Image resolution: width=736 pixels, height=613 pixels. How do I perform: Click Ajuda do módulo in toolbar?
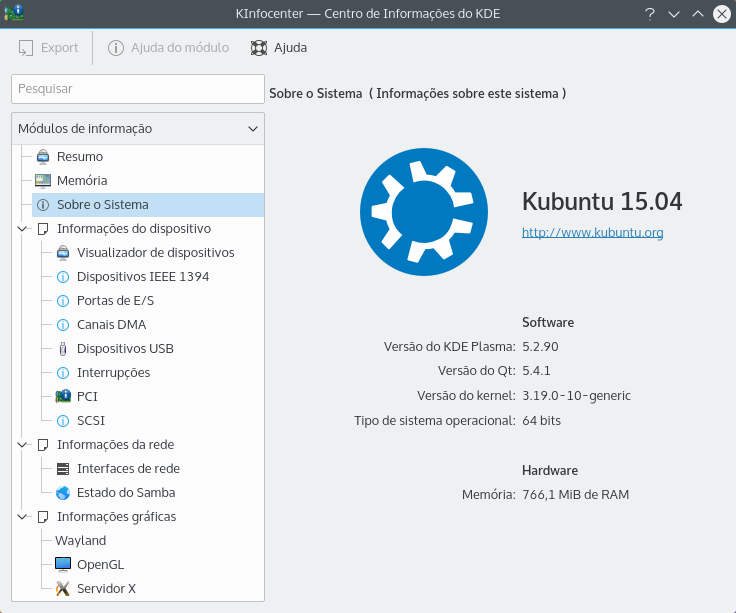point(168,47)
